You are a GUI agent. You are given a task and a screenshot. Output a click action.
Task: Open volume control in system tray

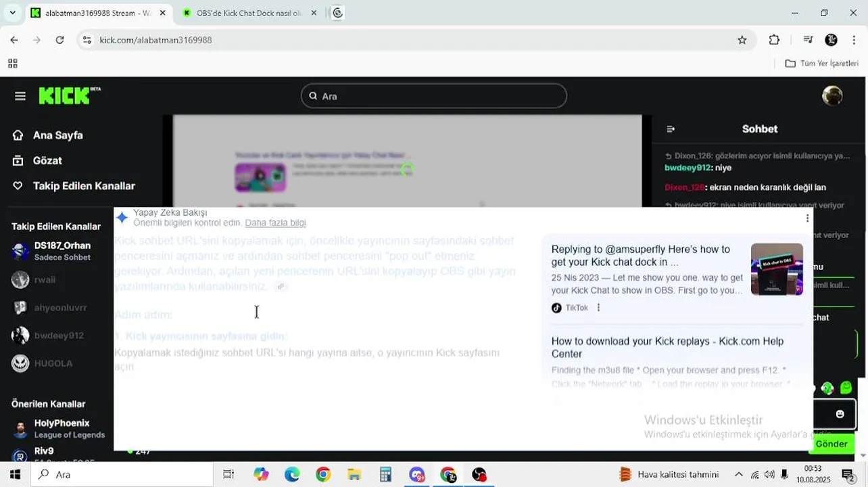(770, 474)
